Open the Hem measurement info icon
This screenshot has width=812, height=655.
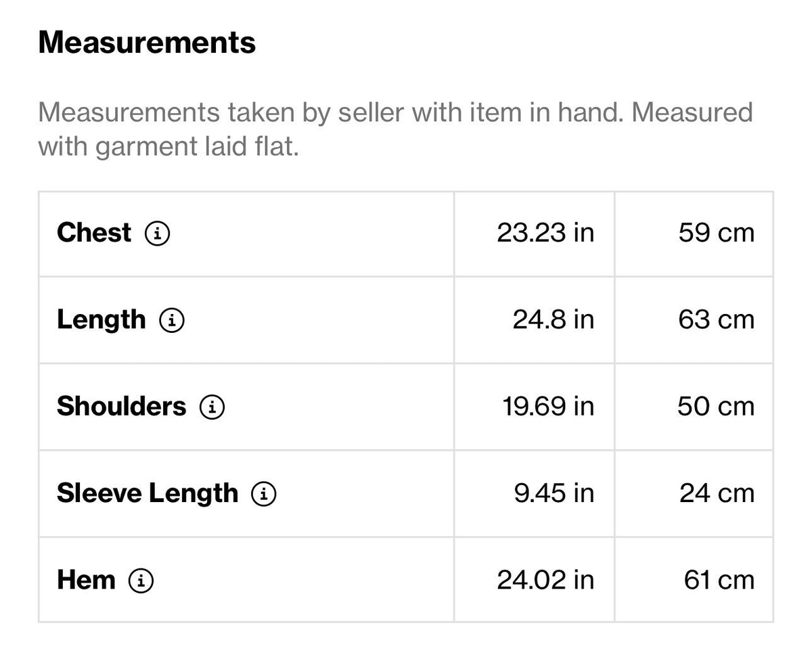tap(141, 581)
